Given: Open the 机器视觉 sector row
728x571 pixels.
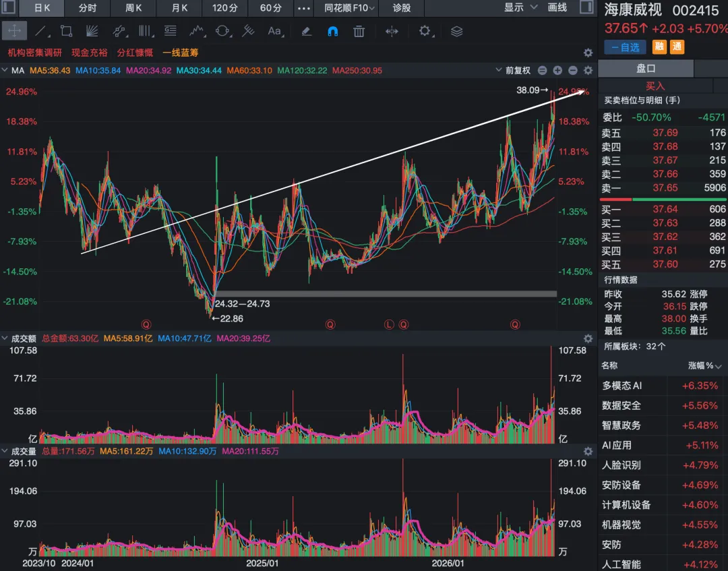Looking at the screenshot, I should tap(663, 525).
